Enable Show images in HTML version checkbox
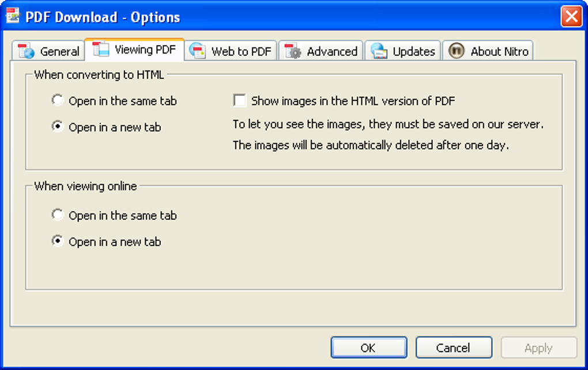588x370 pixels. click(239, 100)
